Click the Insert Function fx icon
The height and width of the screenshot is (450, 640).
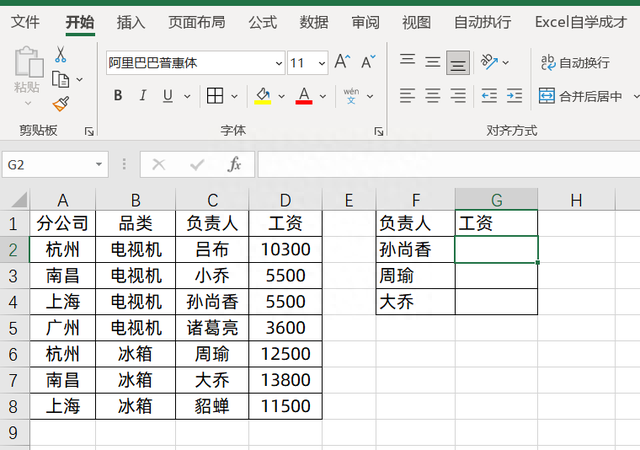[x=234, y=165]
